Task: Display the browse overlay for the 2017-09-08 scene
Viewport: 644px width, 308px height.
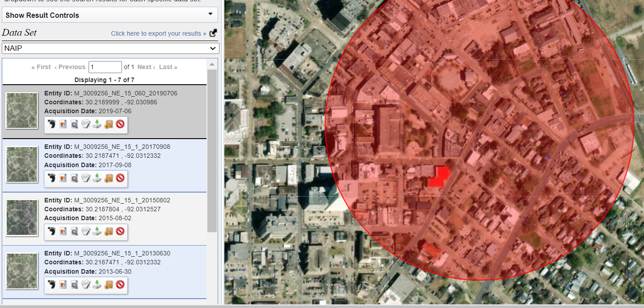Action: pyautogui.click(x=63, y=178)
